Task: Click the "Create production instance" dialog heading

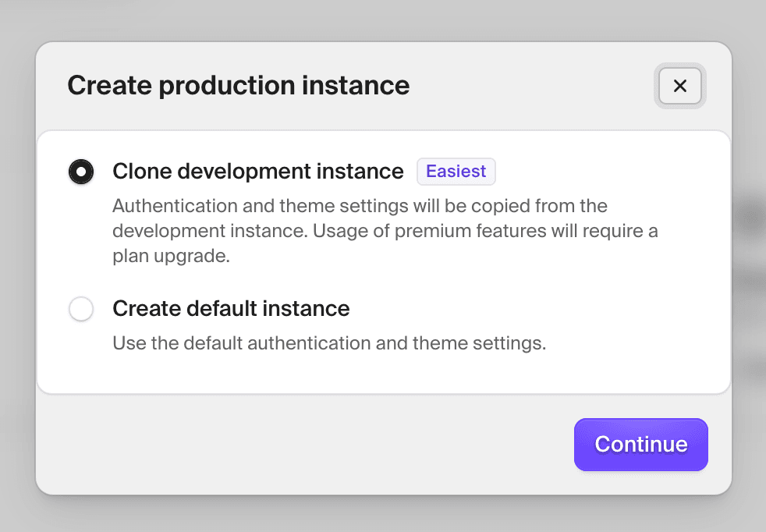Action: click(x=238, y=86)
